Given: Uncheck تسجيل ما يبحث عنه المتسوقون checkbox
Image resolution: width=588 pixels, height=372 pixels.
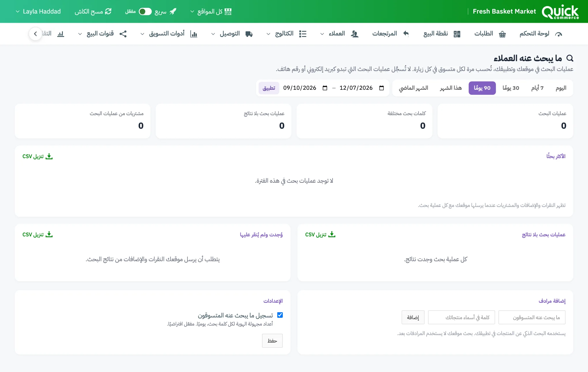Looking at the screenshot, I should point(280,315).
